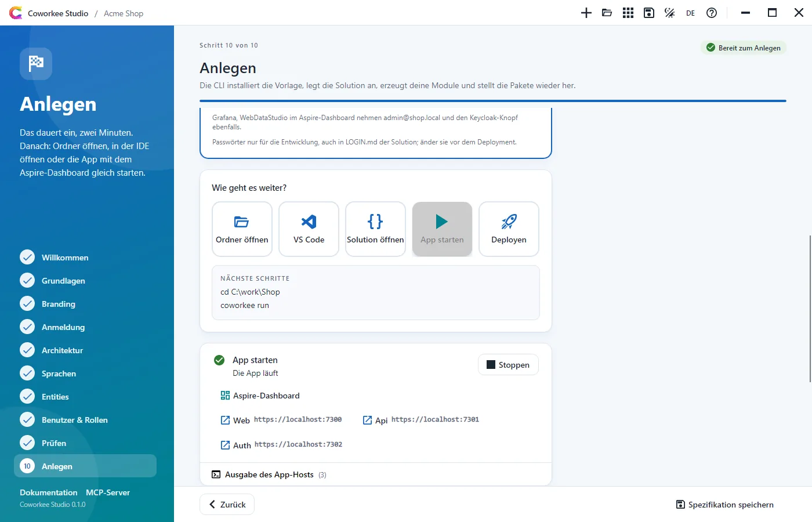The image size is (812, 522).
Task: Click the 'coworkee run' command text
Action: (245, 305)
